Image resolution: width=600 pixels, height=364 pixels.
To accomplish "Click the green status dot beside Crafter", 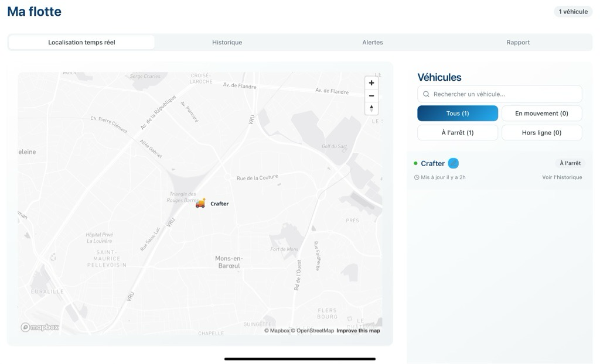I will [415, 163].
